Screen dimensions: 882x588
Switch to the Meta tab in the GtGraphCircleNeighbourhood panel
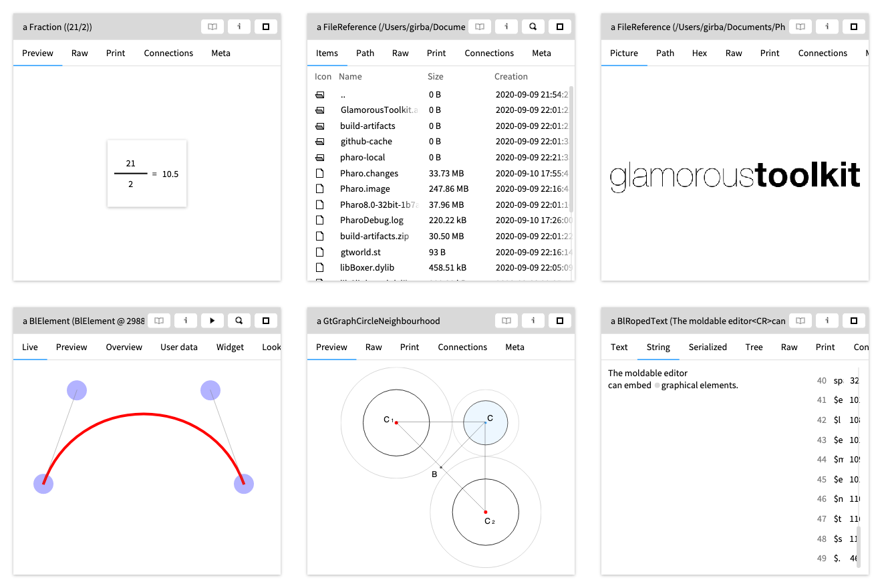(514, 347)
